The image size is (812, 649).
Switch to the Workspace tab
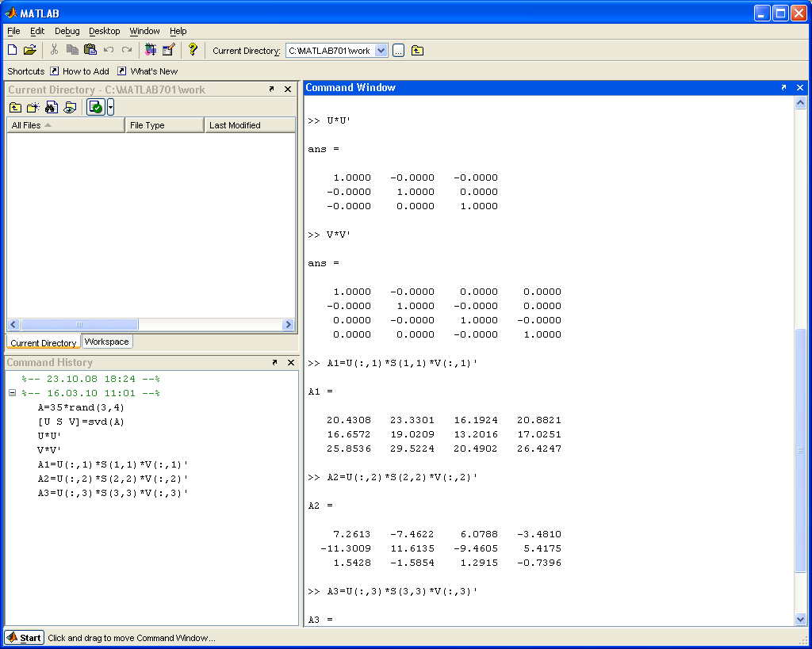[107, 342]
